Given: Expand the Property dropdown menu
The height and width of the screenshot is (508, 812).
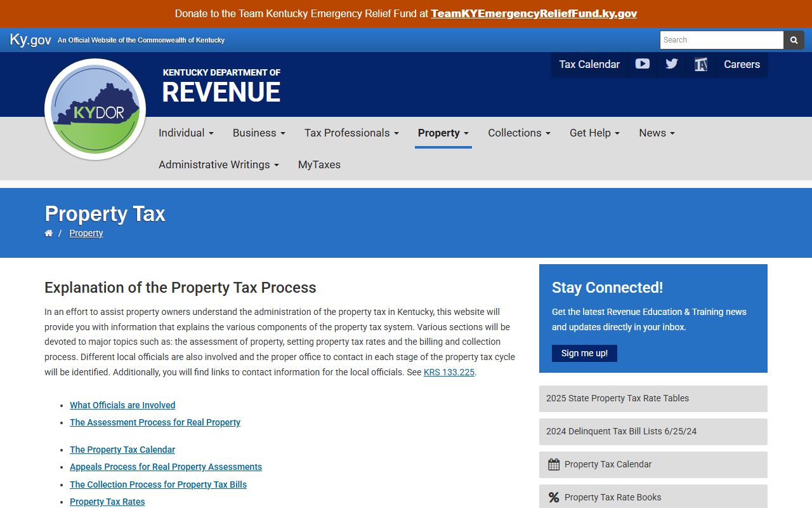Looking at the screenshot, I should click(x=443, y=133).
